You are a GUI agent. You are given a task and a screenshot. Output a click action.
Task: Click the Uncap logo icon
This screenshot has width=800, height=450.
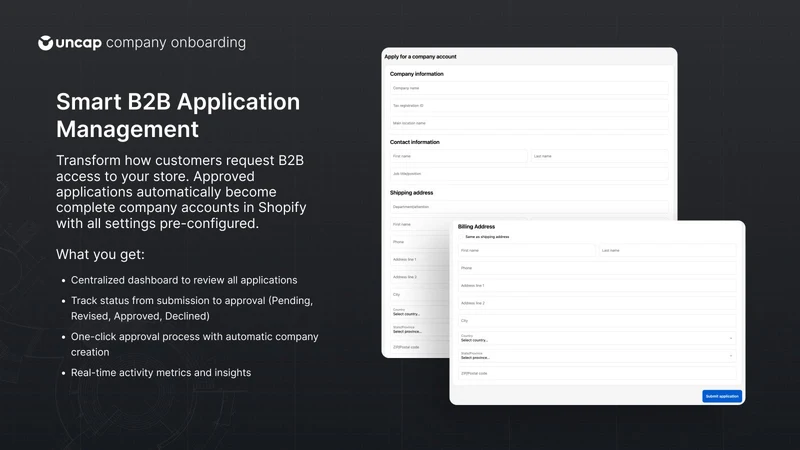click(45, 43)
